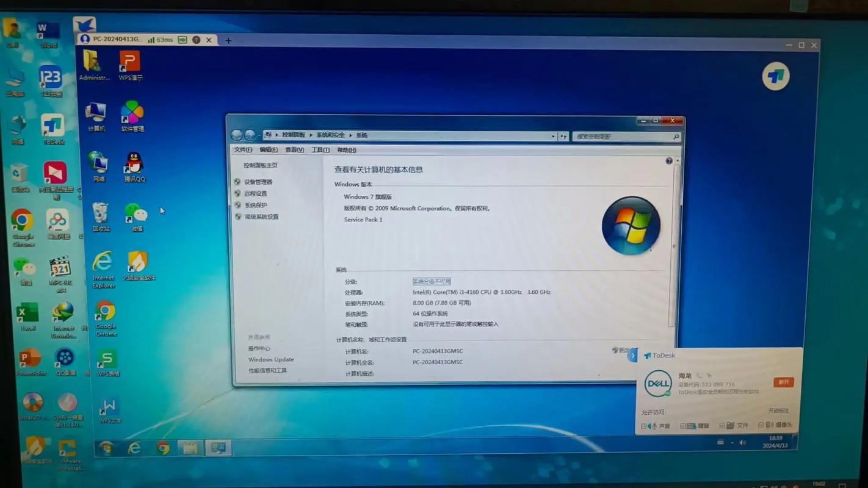Click the refresh button beside address bar
This screenshot has width=868, height=488.
[563, 136]
